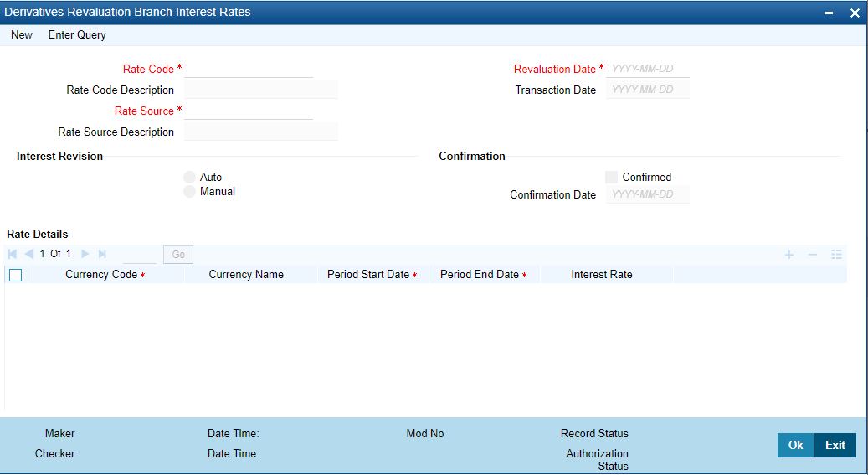Click the Exit button

(x=835, y=445)
